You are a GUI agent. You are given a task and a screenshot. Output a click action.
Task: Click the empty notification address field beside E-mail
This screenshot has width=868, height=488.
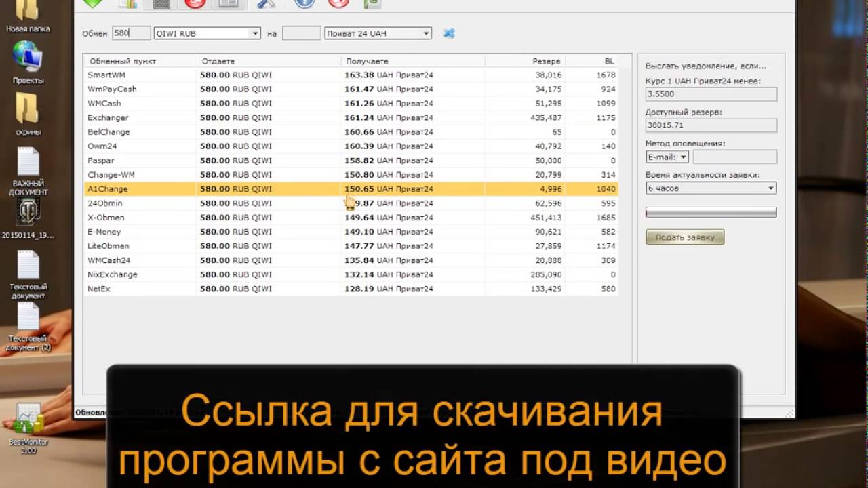(x=735, y=157)
